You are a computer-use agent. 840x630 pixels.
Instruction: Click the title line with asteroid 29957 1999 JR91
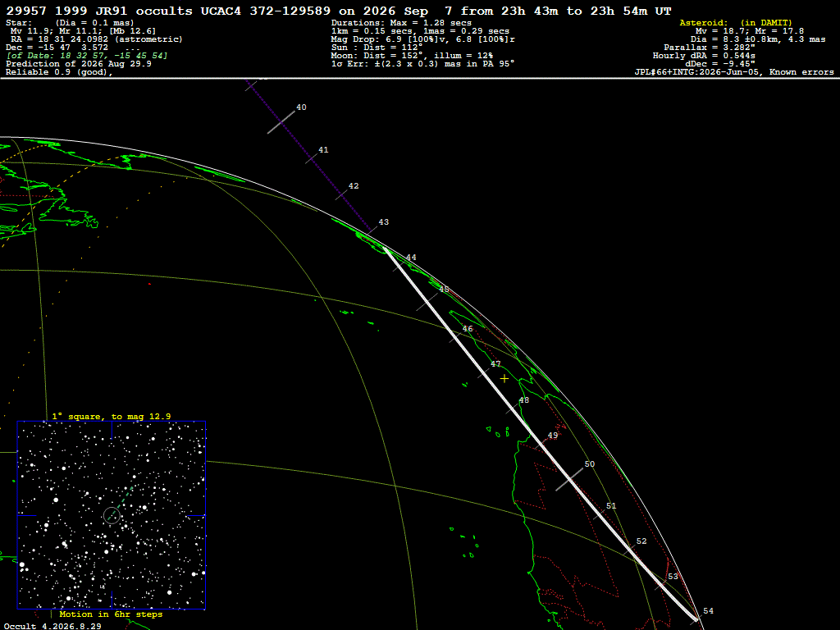click(x=339, y=11)
